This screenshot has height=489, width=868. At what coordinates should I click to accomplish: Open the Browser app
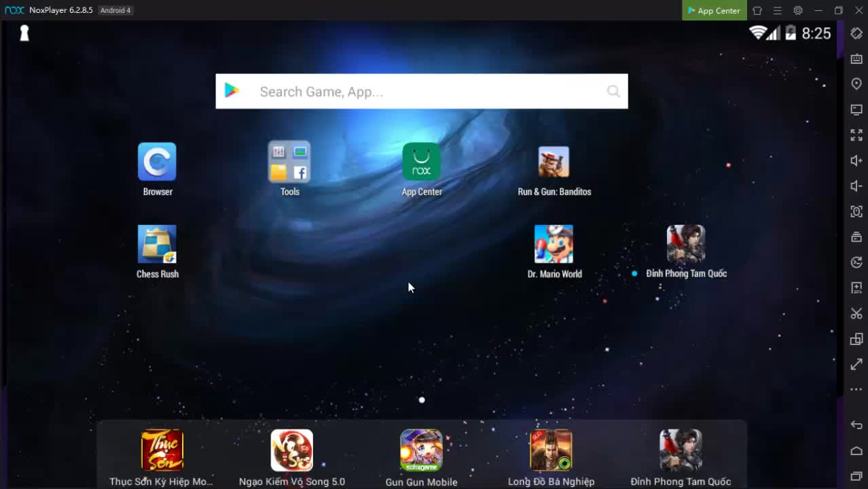pos(157,162)
